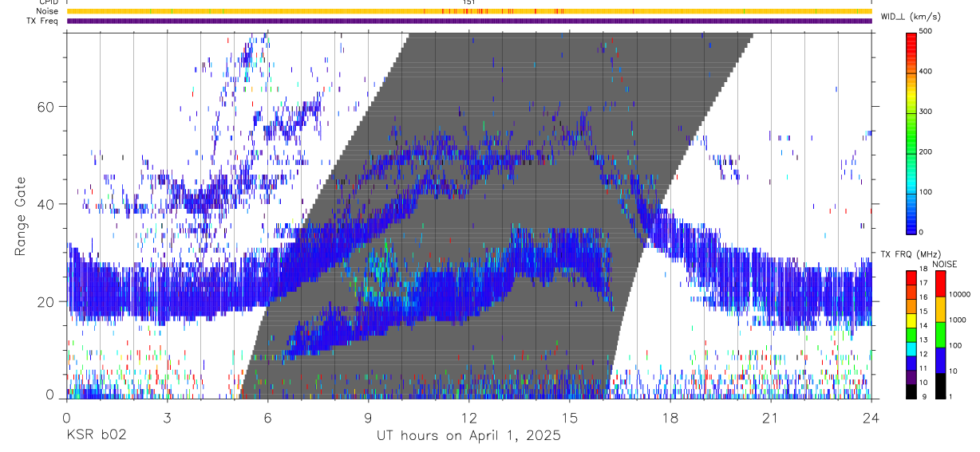Image resolution: width=980 pixels, height=452 pixels.
Task: Click the '6' tick on UT hours axis
Action: point(267,417)
